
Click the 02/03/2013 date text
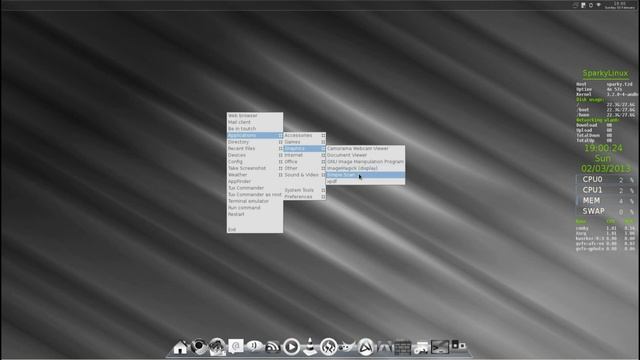(606, 168)
